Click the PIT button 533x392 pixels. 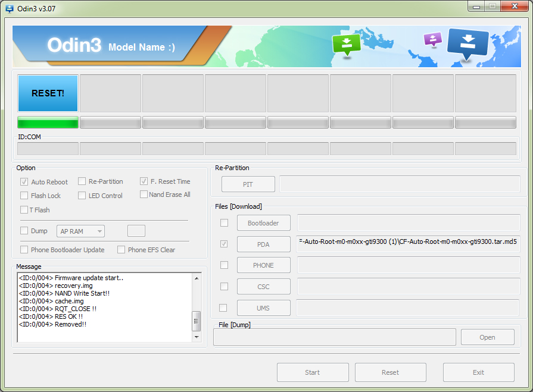[x=248, y=184]
